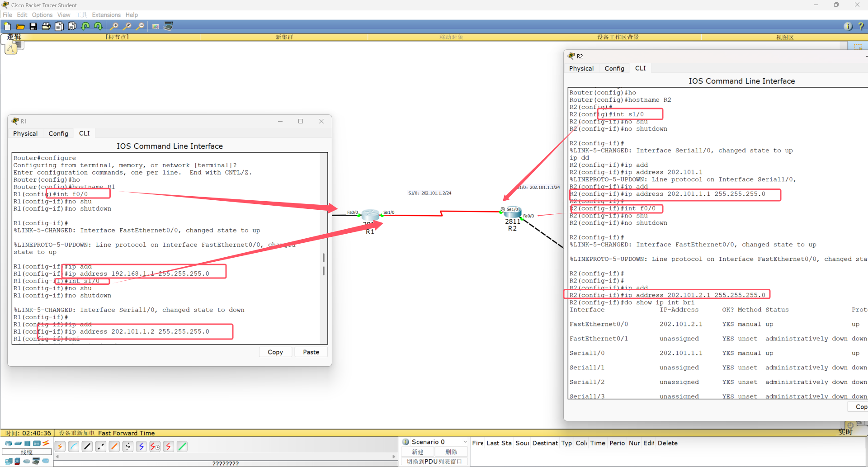
Task: Click the 视图区 viewport button
Action: tap(785, 37)
